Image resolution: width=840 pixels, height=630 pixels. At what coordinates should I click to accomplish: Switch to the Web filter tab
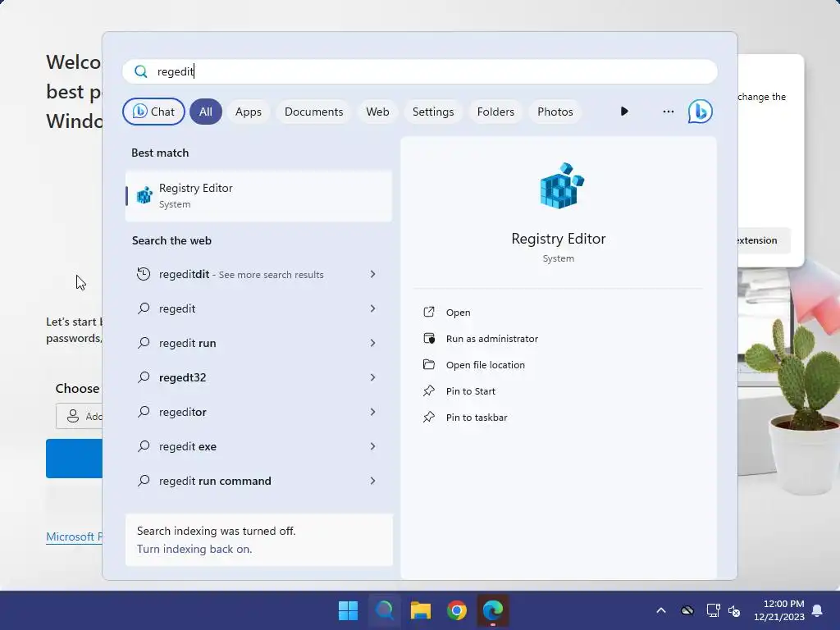tap(377, 112)
